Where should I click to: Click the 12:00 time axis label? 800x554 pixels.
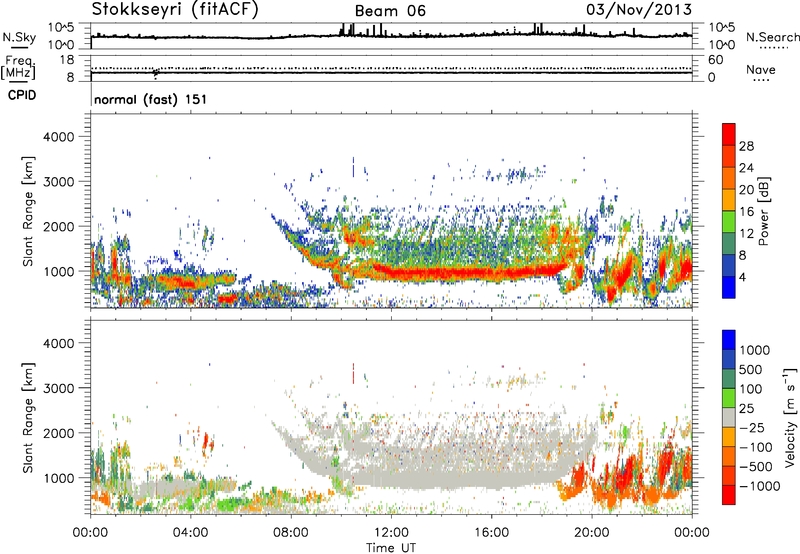(x=391, y=533)
